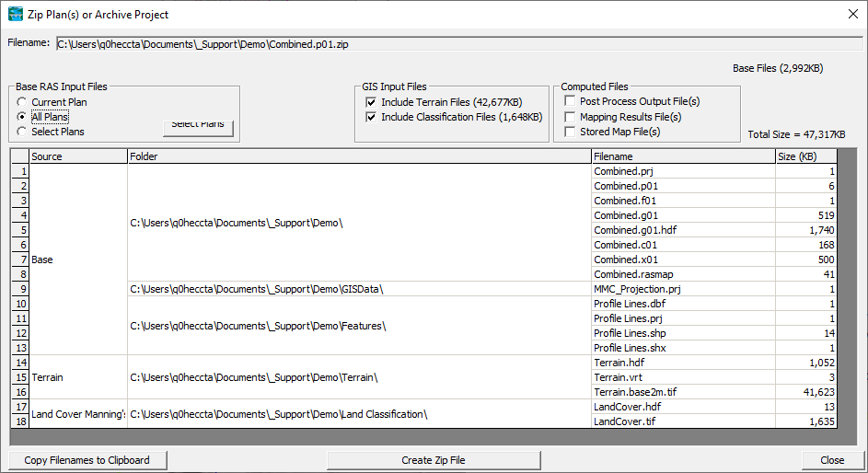Click the Close button at bottom
868x473 pixels.
point(832,460)
